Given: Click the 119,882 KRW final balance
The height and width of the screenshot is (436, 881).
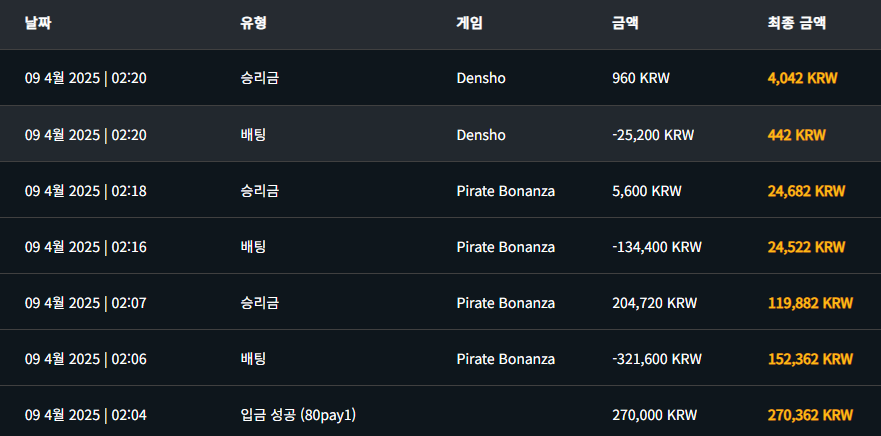Looking at the screenshot, I should [810, 303].
